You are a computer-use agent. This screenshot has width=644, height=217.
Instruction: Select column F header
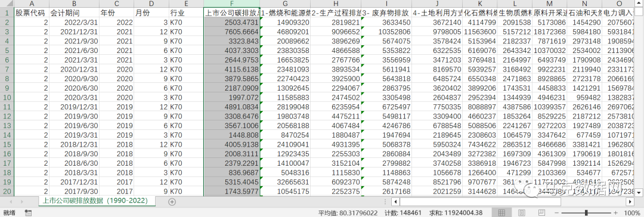[x=232, y=4]
